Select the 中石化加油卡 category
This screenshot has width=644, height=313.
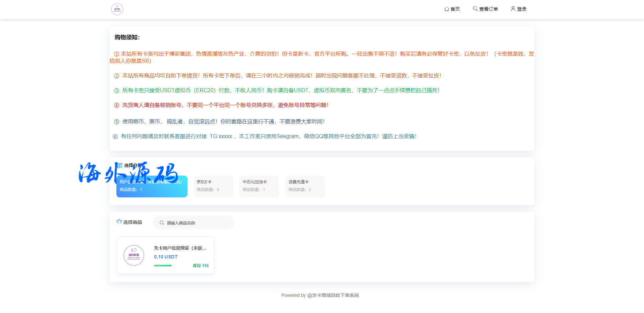[259, 186]
